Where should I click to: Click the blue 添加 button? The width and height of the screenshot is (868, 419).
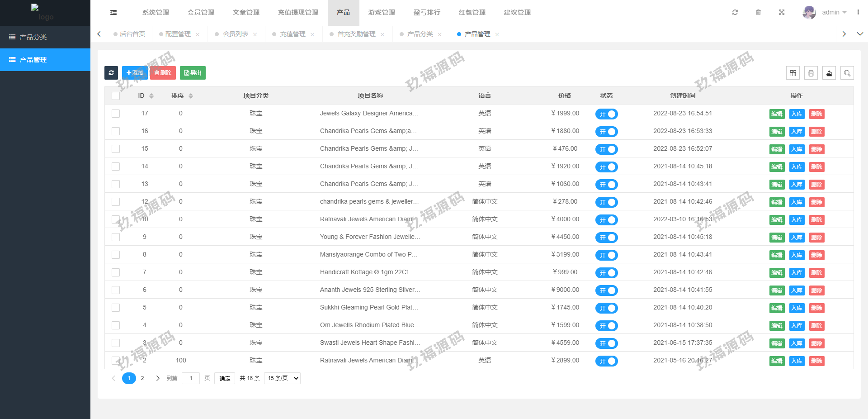(x=135, y=73)
